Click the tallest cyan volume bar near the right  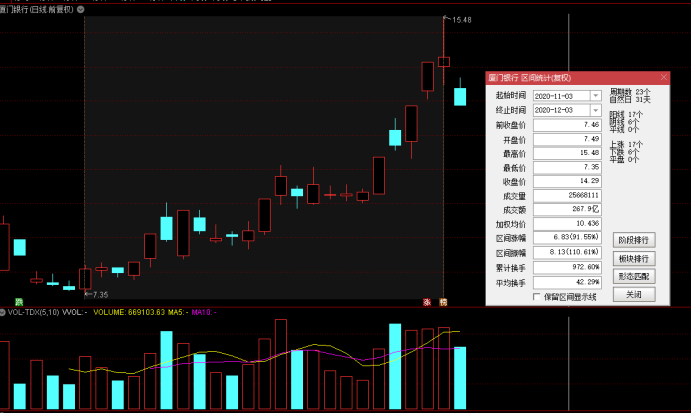coord(395,366)
